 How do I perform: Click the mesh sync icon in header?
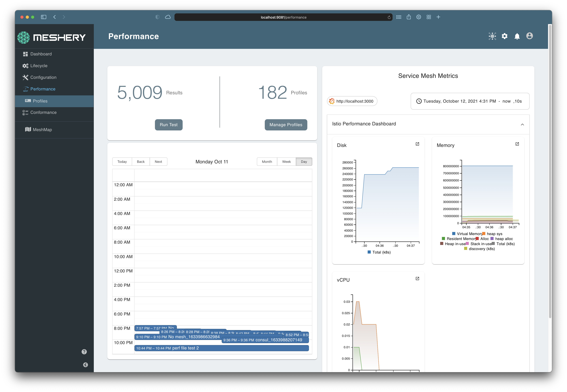[x=492, y=36]
